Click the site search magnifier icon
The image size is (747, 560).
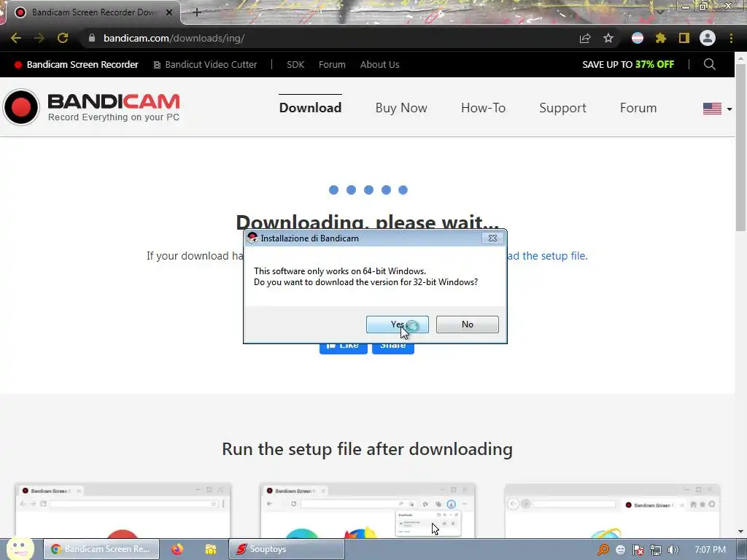coord(709,64)
